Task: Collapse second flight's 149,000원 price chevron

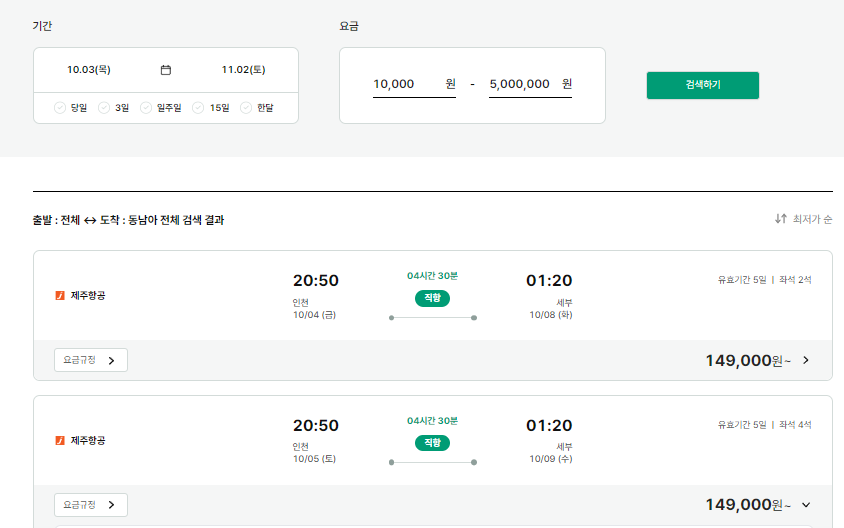Action: coord(806,505)
